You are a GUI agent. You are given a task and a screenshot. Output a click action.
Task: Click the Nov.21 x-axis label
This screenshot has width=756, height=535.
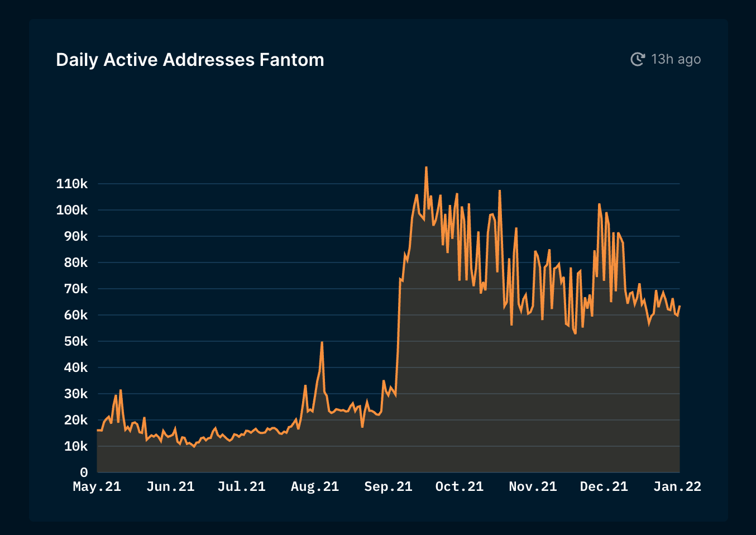[x=533, y=487]
